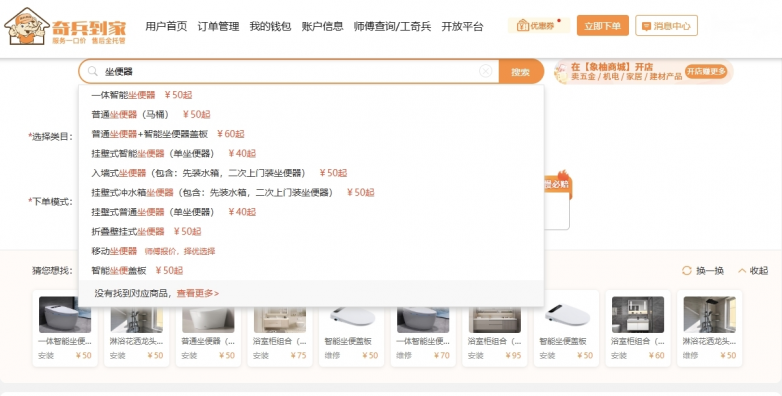This screenshot has width=782, height=396.
Task: Open 淋浴花洒龙头 维修 ¥50 card
Action: coord(710,328)
